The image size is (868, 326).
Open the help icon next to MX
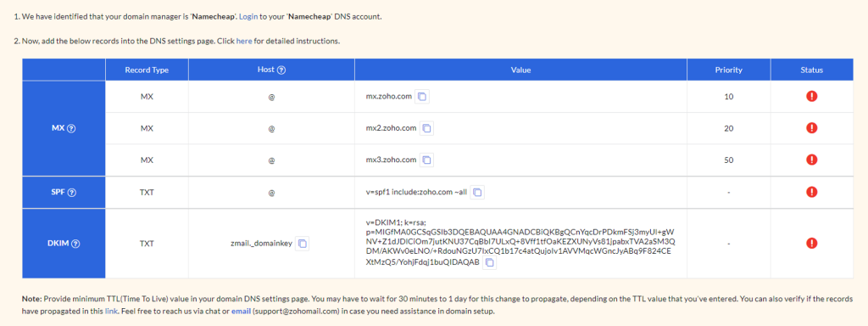click(71, 128)
